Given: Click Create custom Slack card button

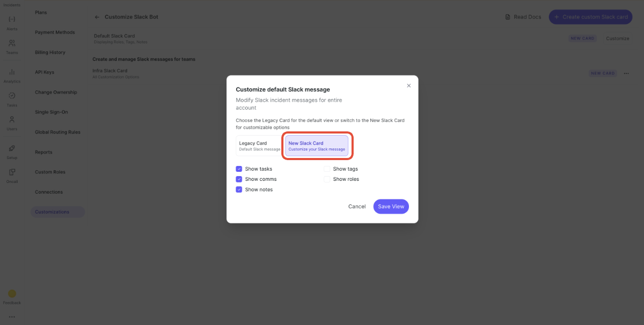Looking at the screenshot, I should (x=591, y=17).
